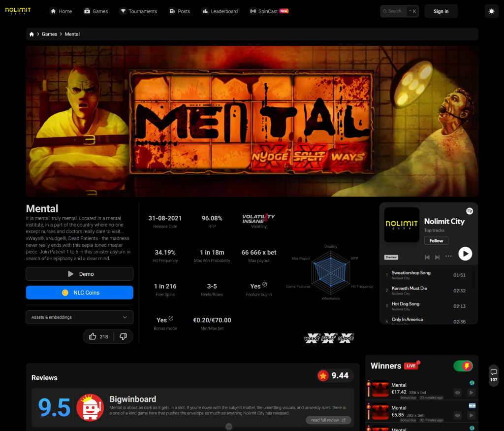Screen dimensions: 504x431
Task: Expand the Assets & embeddings dropdown
Action: point(79,317)
